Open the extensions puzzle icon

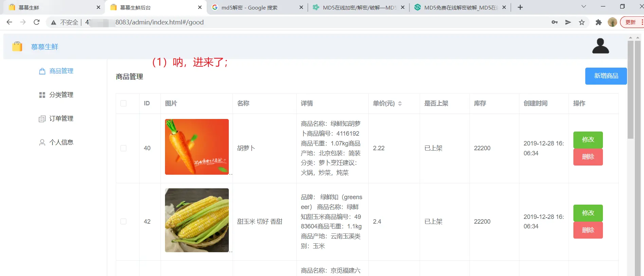[x=599, y=22]
